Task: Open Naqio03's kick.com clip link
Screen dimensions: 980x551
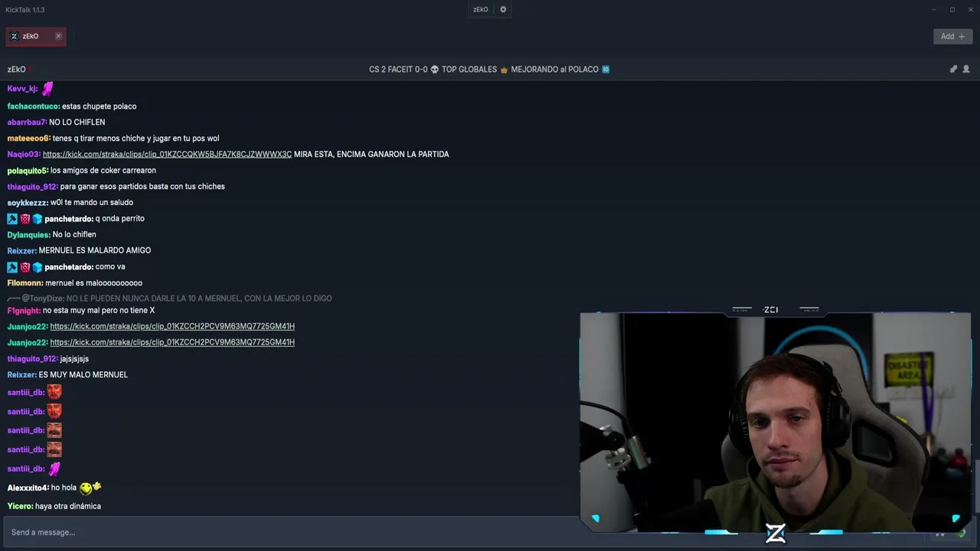Action: coord(167,155)
